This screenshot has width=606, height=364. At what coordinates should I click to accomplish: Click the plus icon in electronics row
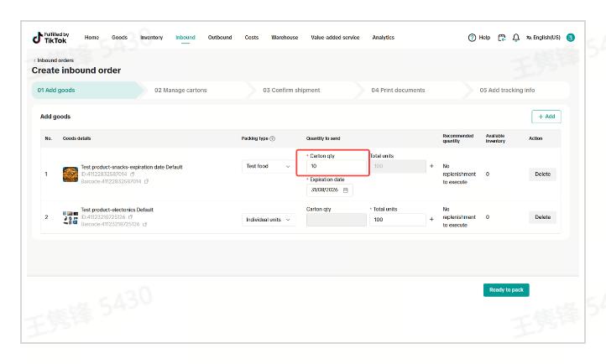pyautogui.click(x=431, y=219)
